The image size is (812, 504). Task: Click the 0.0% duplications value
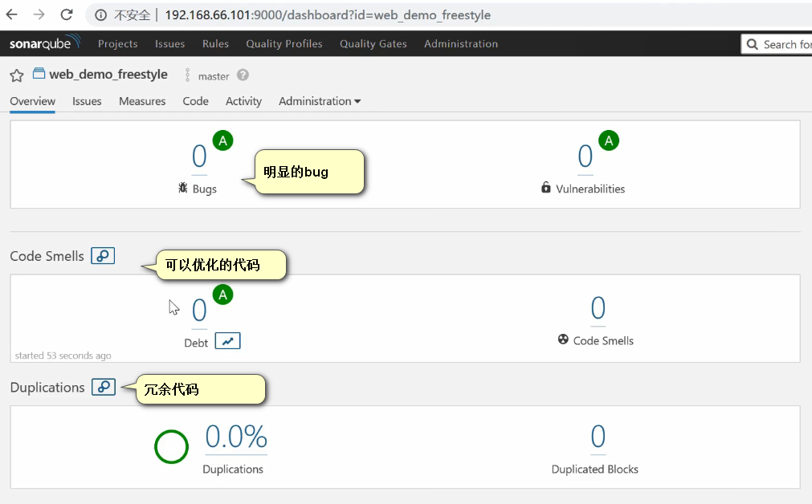(x=236, y=437)
